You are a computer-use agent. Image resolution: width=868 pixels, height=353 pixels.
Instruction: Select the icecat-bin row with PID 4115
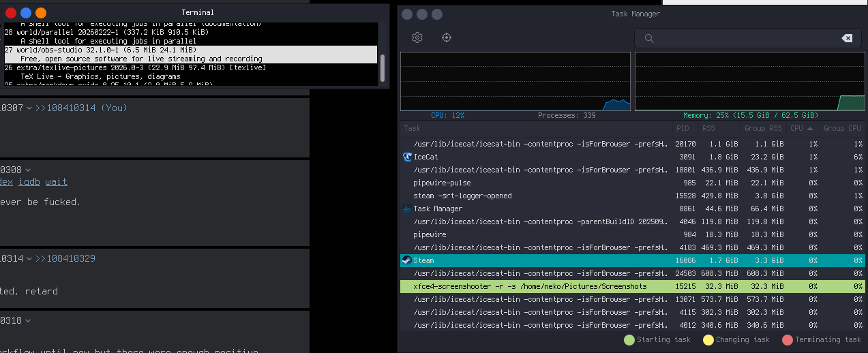coord(633,312)
